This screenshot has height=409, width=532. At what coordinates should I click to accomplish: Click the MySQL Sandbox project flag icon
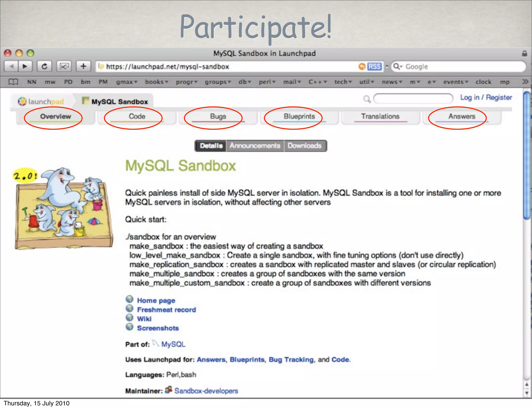coord(85,100)
